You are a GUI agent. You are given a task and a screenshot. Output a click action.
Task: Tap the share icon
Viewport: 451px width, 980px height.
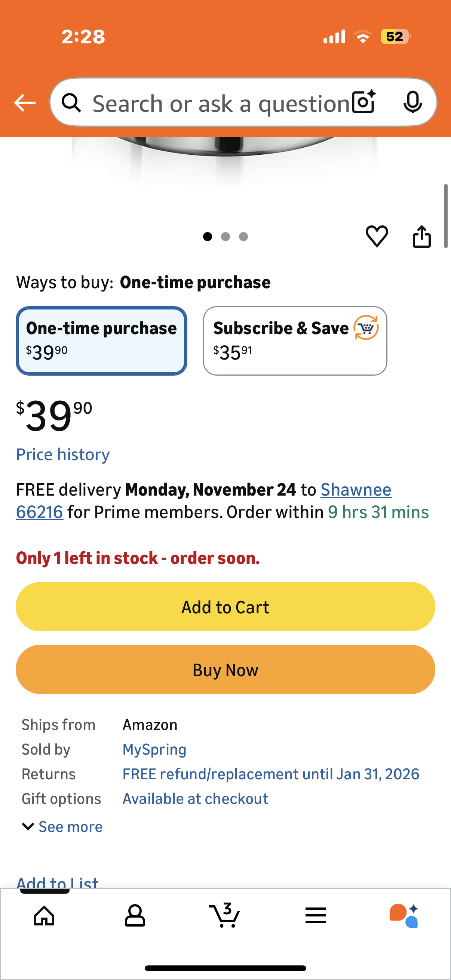coord(422,237)
